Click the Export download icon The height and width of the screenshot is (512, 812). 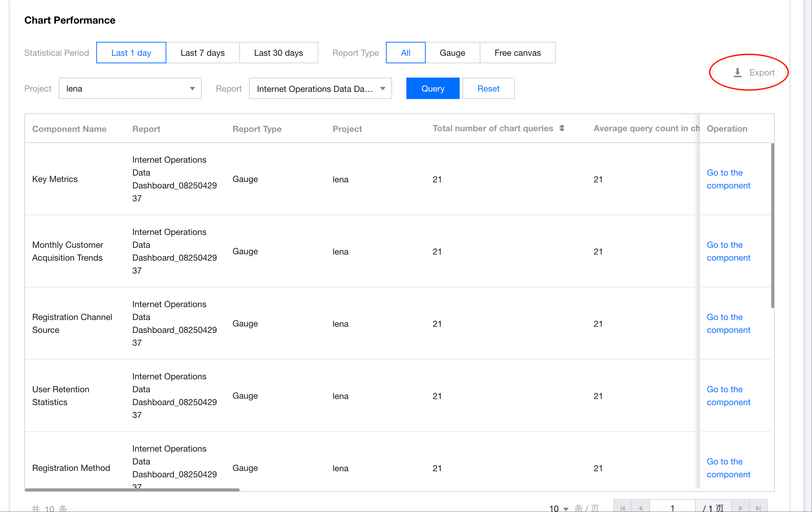[x=737, y=73]
